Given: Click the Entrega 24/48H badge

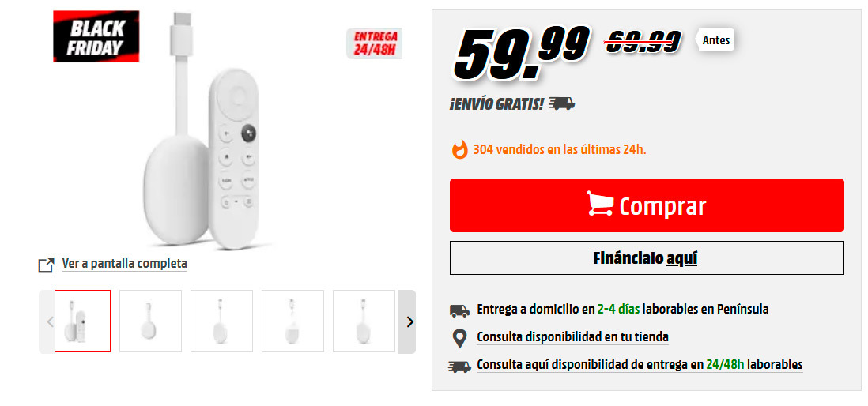Looking at the screenshot, I should click(x=375, y=43).
